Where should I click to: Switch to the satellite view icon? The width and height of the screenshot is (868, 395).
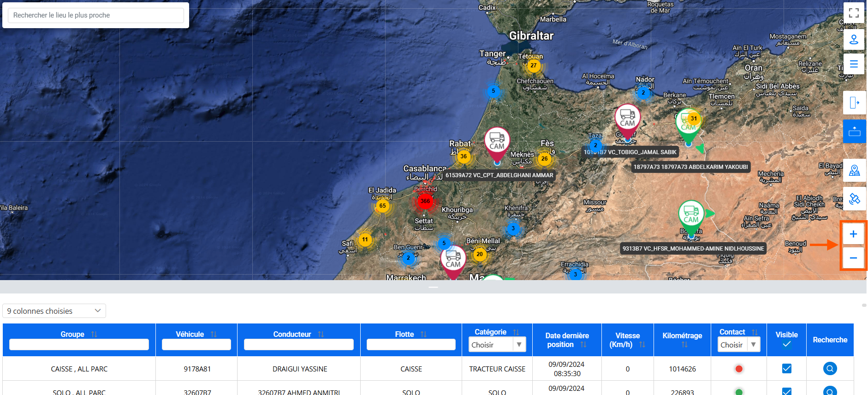[854, 198]
